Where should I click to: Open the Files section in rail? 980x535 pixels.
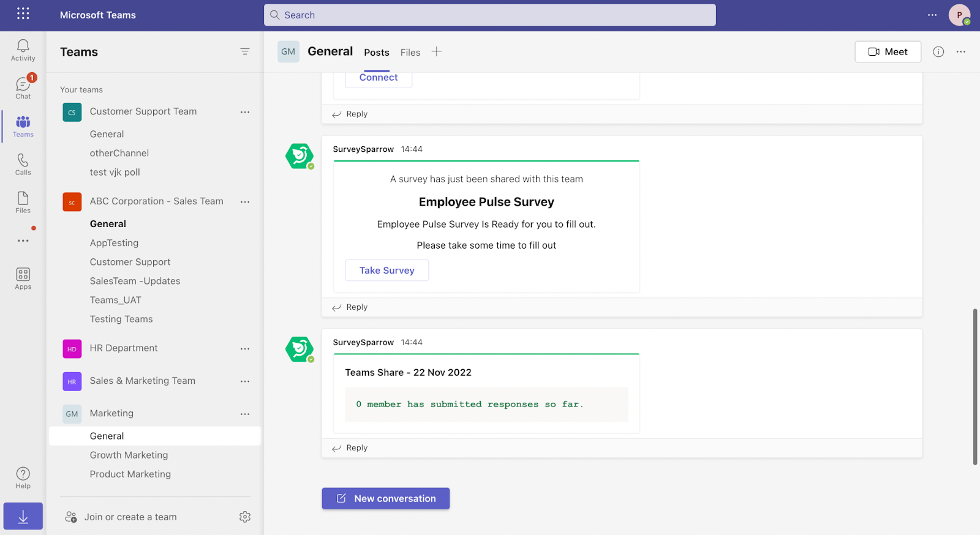(x=23, y=202)
